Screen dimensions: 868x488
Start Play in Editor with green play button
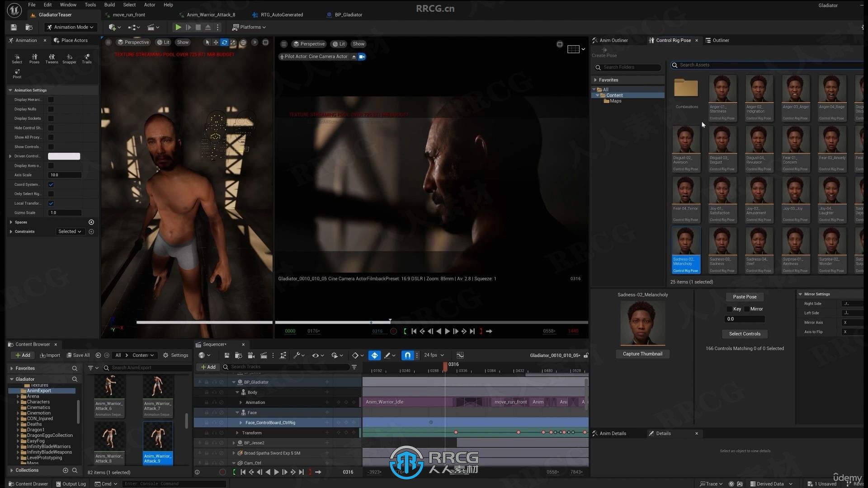pyautogui.click(x=178, y=27)
